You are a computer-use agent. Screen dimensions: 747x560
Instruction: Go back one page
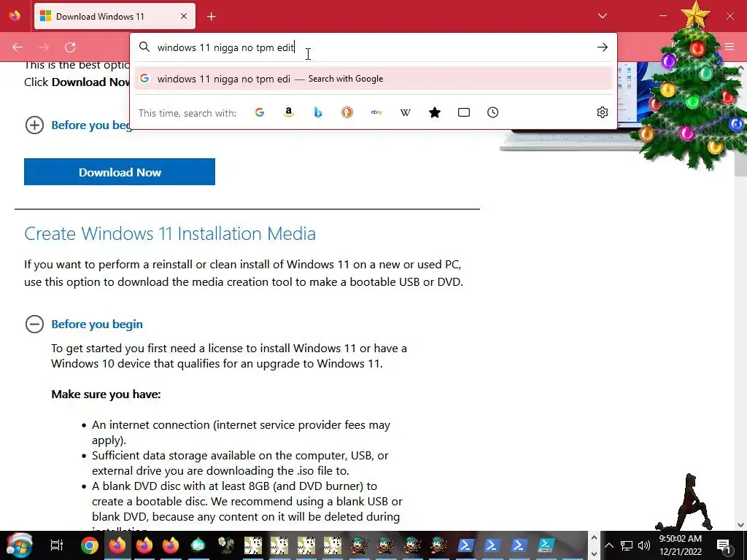tap(18, 47)
